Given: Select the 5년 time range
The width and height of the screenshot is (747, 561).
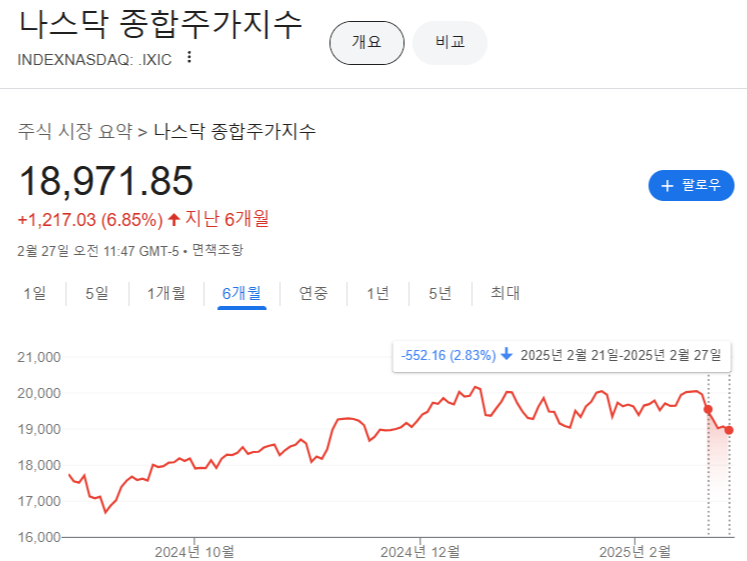Looking at the screenshot, I should coord(440,293).
